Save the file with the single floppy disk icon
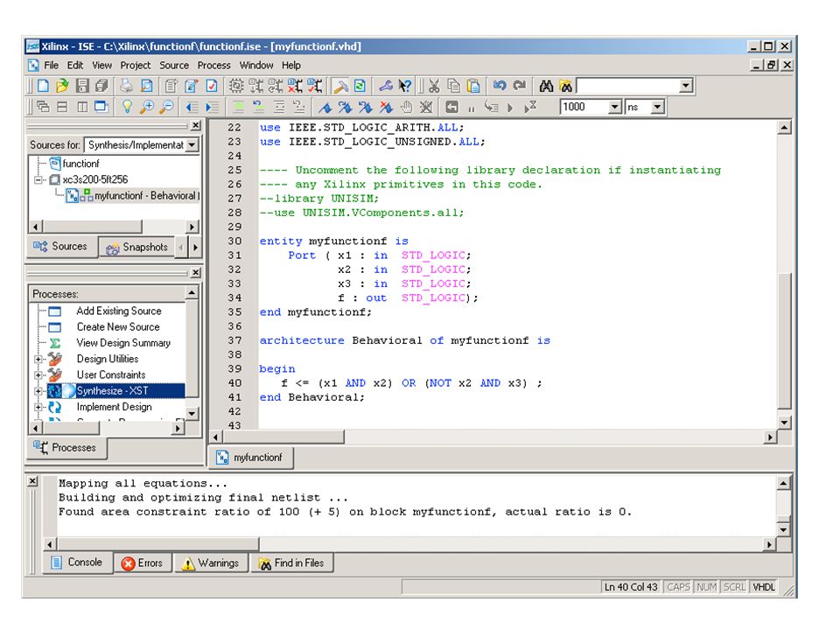 pos(82,86)
